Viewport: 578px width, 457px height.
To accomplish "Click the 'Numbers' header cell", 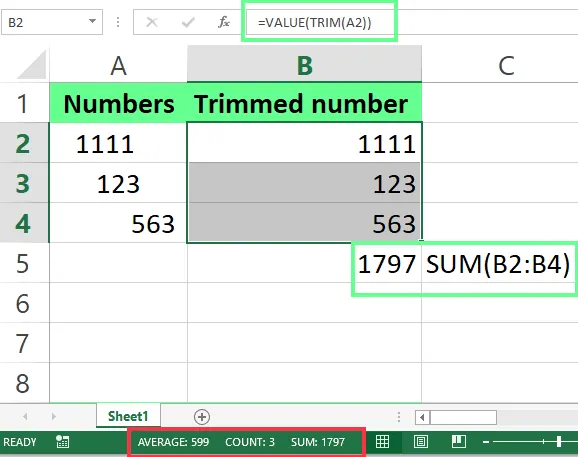I will pos(118,103).
